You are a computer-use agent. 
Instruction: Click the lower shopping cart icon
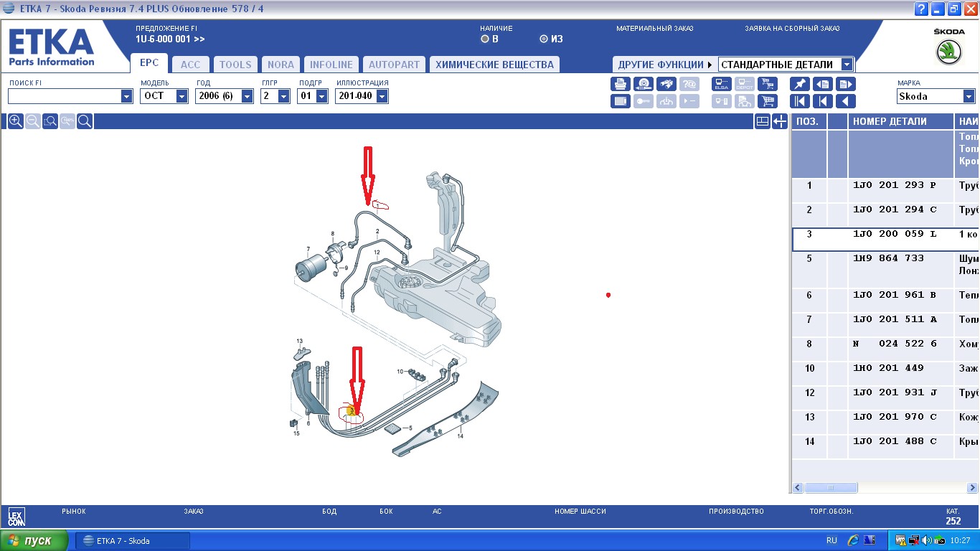768,101
